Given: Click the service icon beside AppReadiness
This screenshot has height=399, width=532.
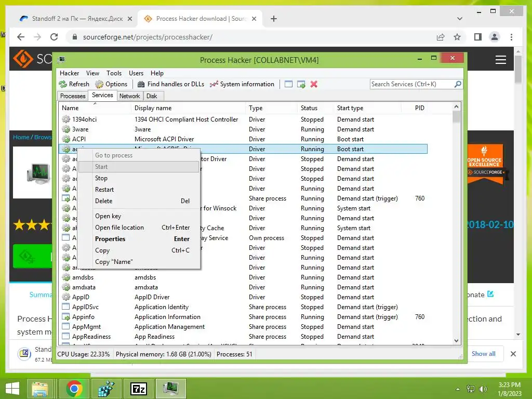Looking at the screenshot, I should (x=66, y=336).
